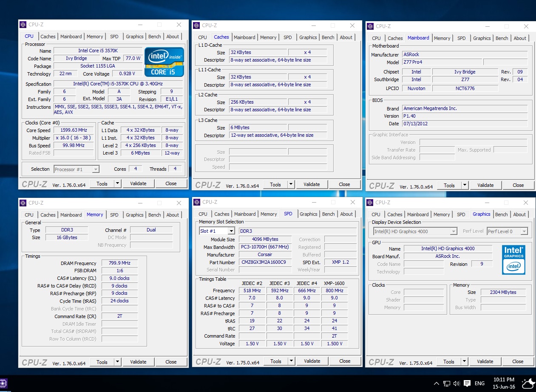Open the CPU-Z icon on the taskbar

3,384
